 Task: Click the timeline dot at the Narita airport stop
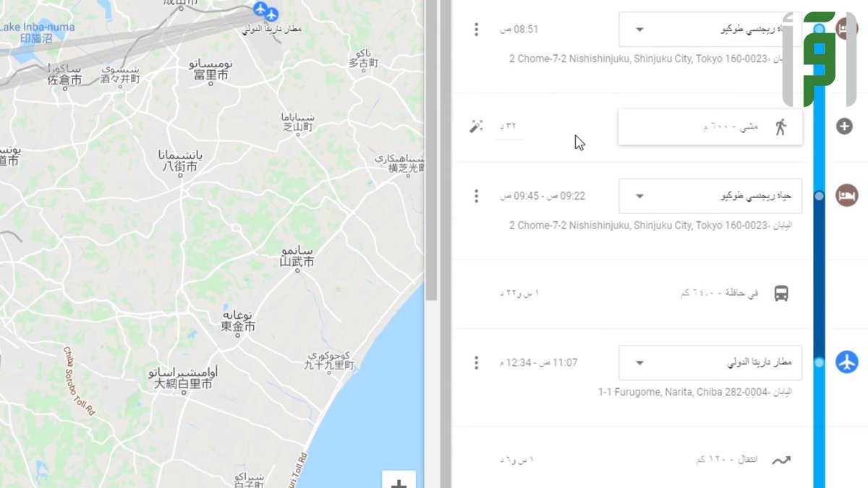pos(819,362)
